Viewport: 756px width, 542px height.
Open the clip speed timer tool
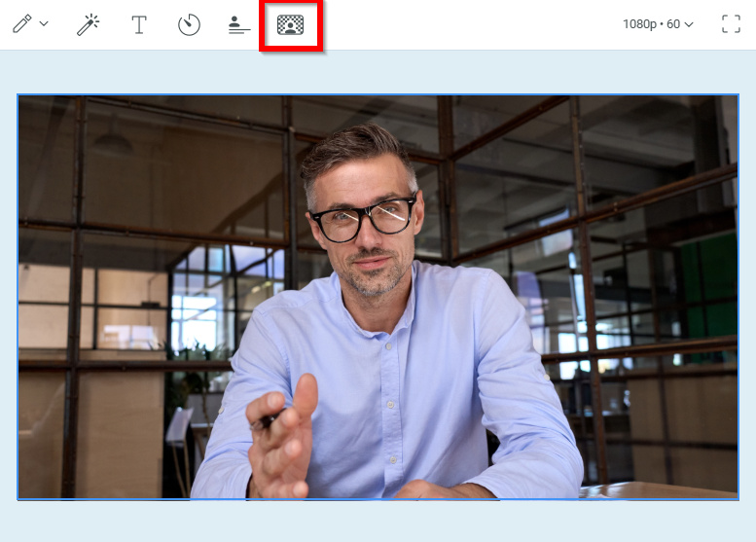[x=189, y=24]
